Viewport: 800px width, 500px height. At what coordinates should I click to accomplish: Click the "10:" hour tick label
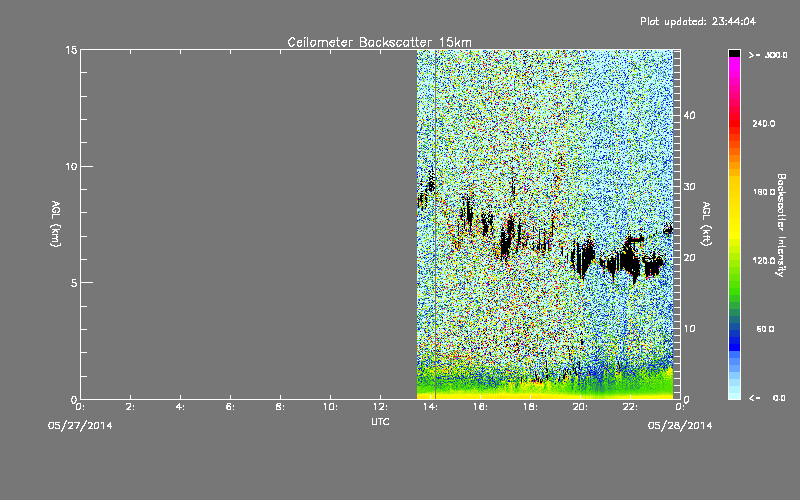coord(330,407)
